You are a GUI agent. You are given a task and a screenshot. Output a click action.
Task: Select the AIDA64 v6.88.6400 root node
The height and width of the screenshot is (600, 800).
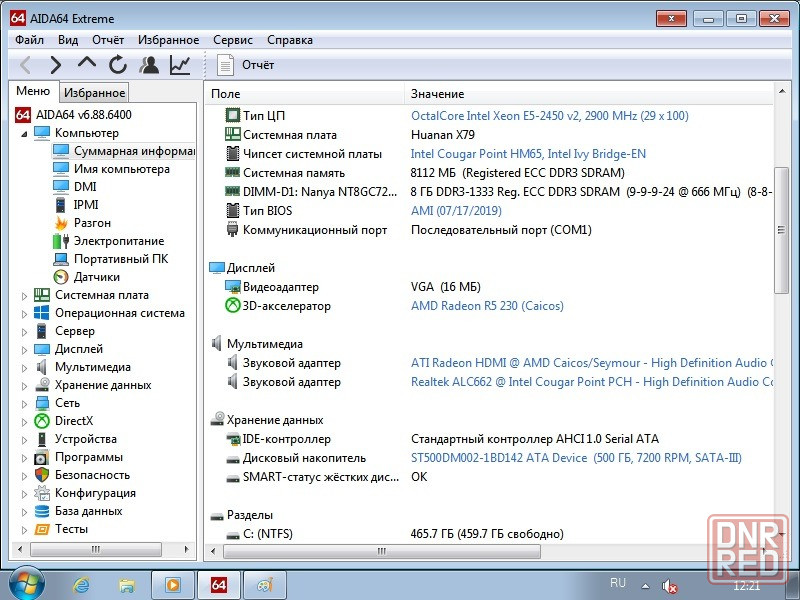[83, 114]
